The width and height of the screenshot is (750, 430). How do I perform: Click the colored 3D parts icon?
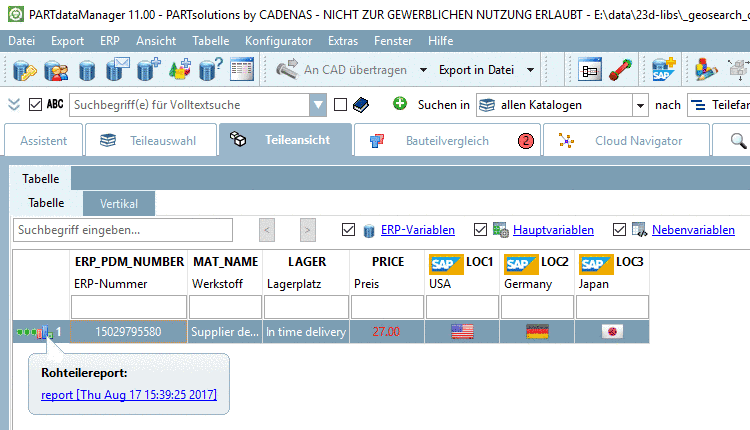(x=706, y=70)
